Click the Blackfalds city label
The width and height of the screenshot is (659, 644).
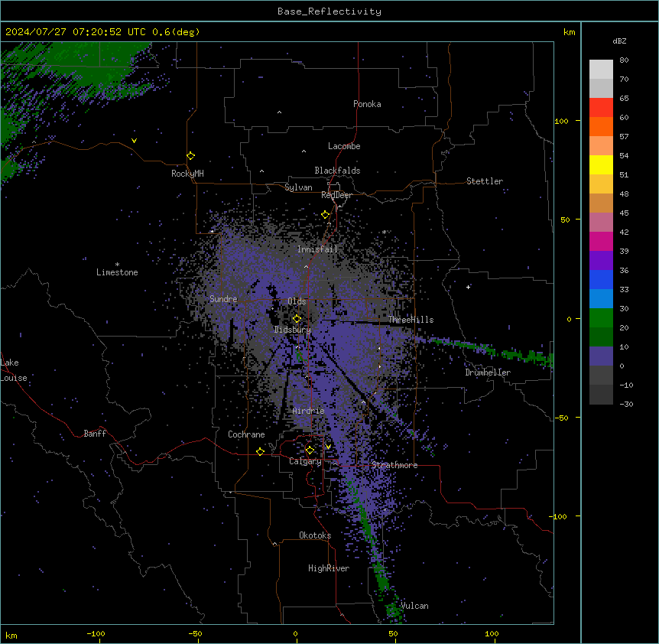coord(337,171)
